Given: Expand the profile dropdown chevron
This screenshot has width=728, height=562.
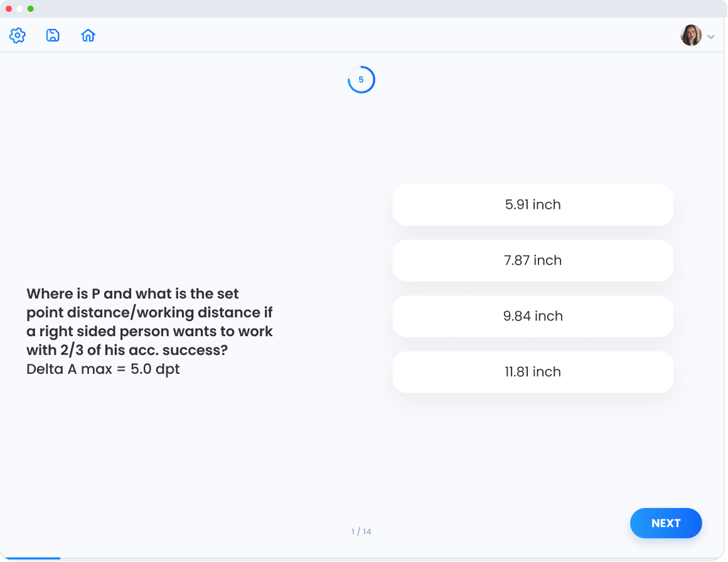Looking at the screenshot, I should pyautogui.click(x=711, y=37).
